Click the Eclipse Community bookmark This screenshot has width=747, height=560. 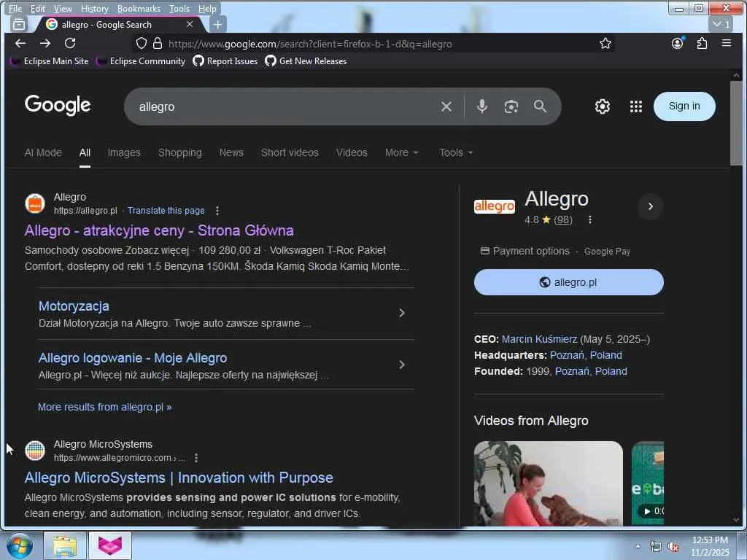[x=141, y=61]
